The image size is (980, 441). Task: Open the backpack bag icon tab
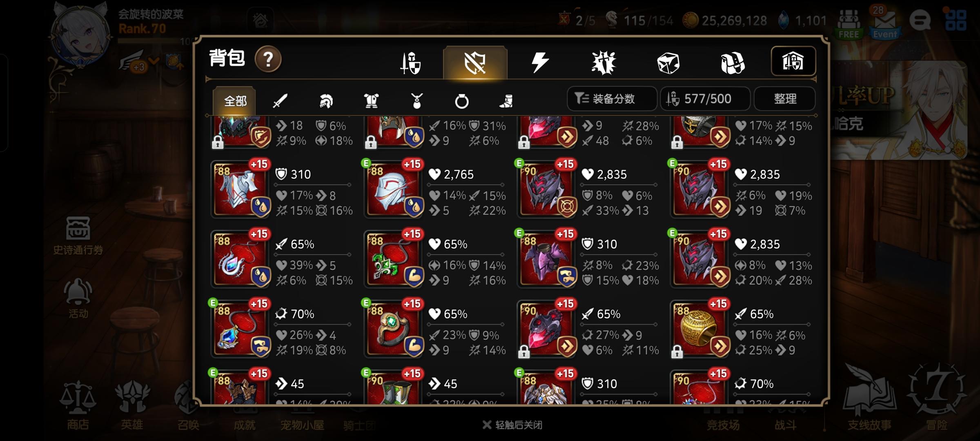(x=732, y=63)
